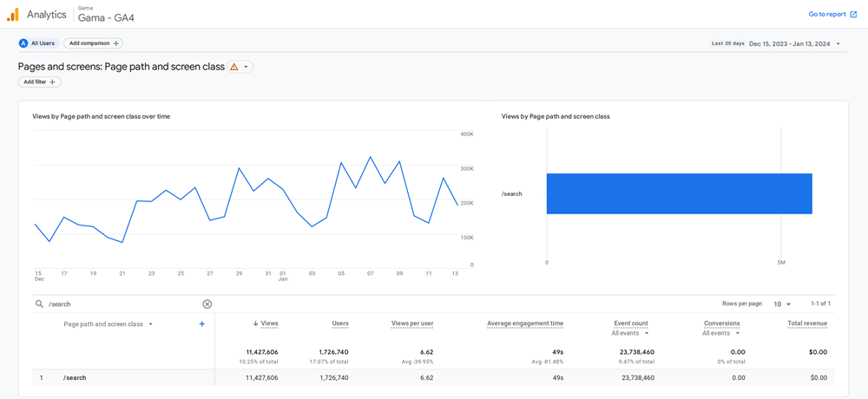The image size is (868, 399).
Task: Expand the dropdown arrow next to warning icon
Action: (246, 67)
